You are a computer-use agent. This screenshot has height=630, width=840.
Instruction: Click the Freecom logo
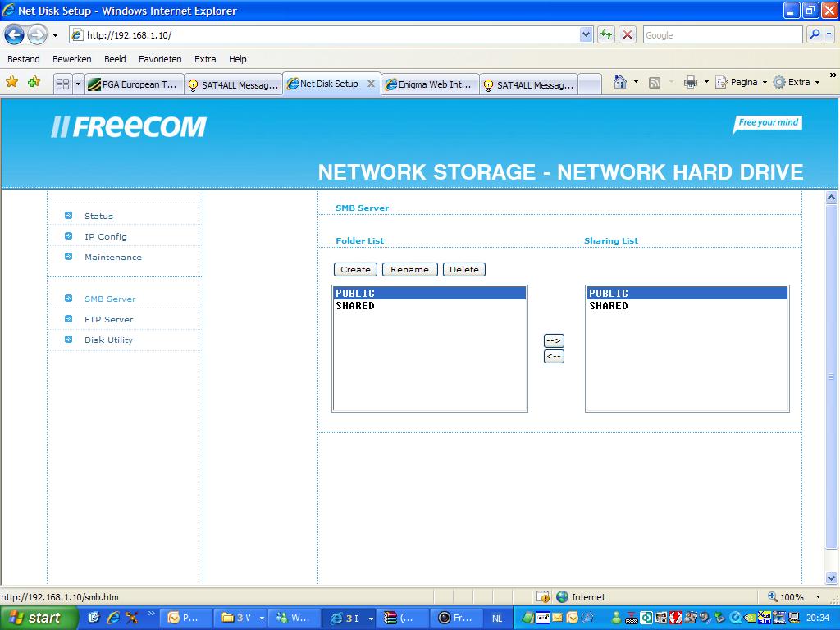(129, 127)
